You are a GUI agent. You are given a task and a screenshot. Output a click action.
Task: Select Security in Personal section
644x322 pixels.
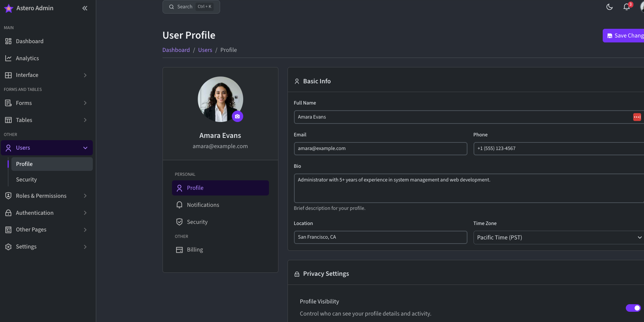220,222
